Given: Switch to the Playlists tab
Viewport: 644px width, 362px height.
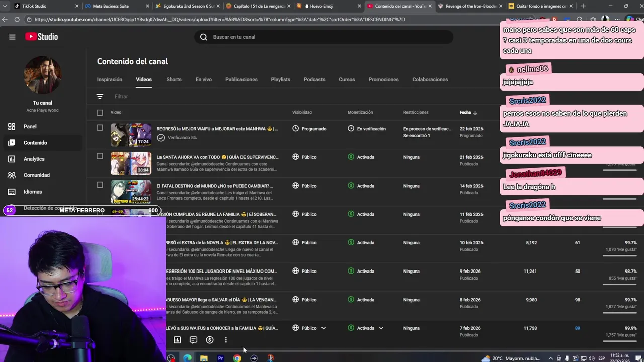Looking at the screenshot, I should click(x=280, y=79).
